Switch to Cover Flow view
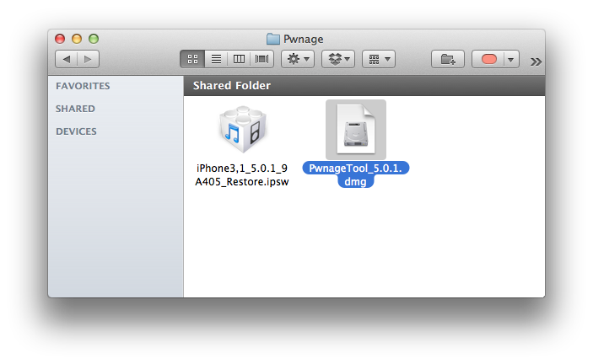 click(x=262, y=59)
